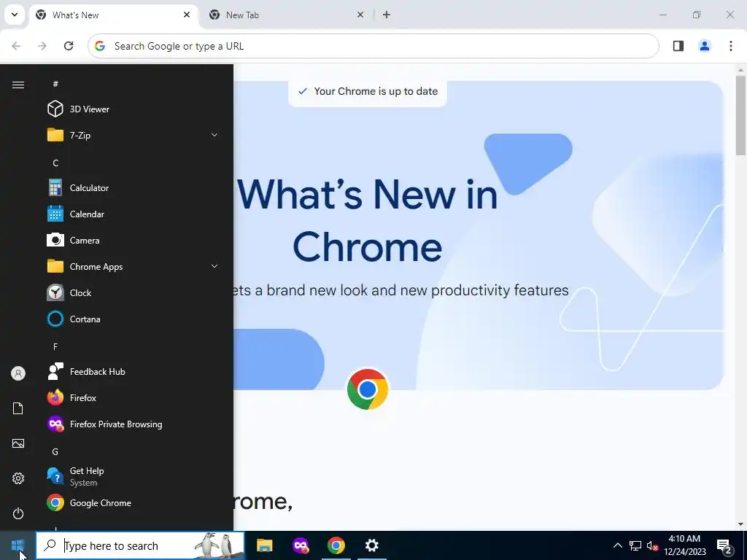747x560 pixels.
Task: Open Pictures from Start sidebar
Action: coord(18,443)
